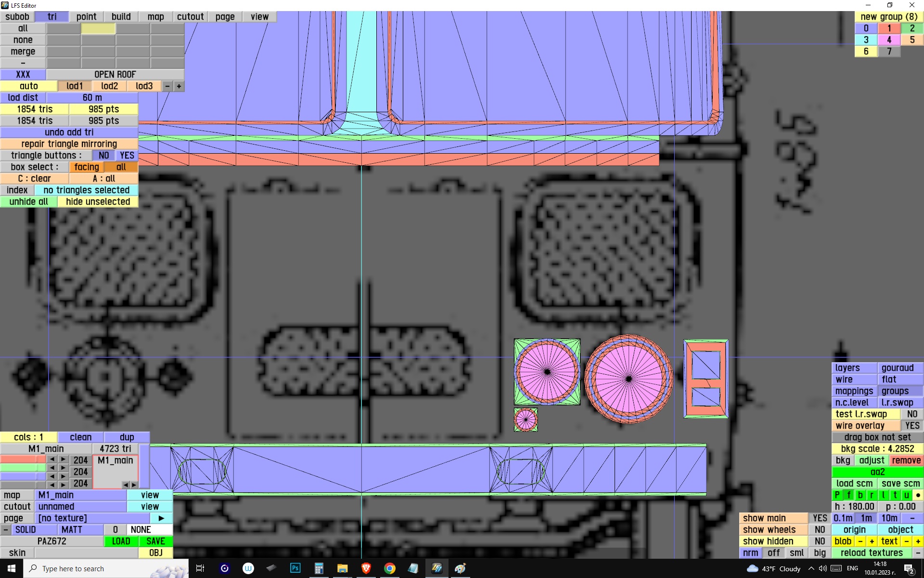Image resolution: width=924 pixels, height=578 pixels.
Task: Select the front view 'f' button
Action: pyautogui.click(x=848, y=495)
